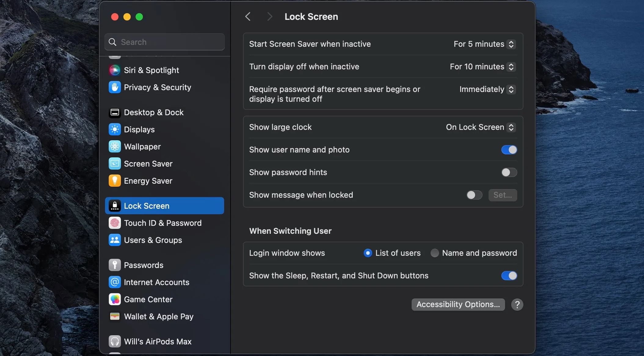Click the Accessibility Options button
Image resolution: width=644 pixels, height=356 pixels.
(458, 305)
